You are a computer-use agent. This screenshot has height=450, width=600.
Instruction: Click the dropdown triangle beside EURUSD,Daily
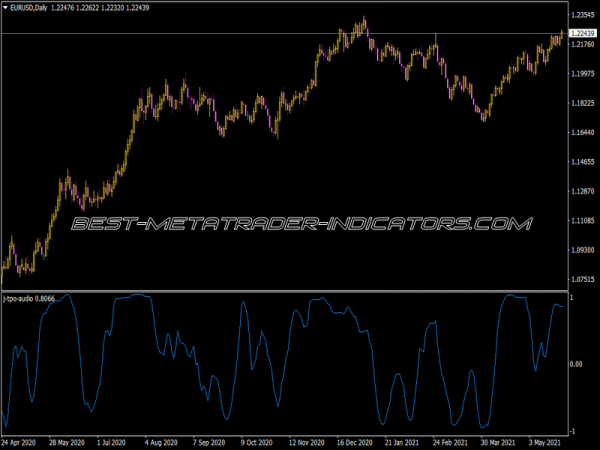[x=6, y=8]
